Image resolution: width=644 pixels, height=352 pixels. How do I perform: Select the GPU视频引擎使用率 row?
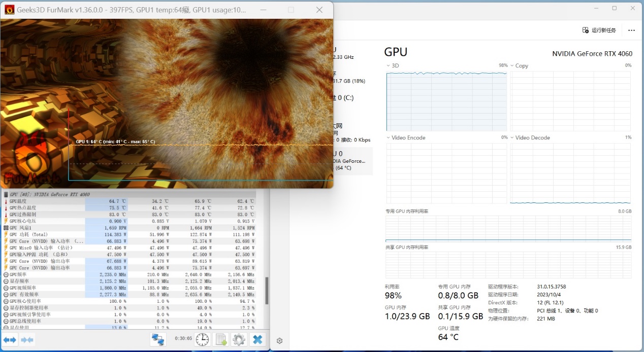[x=128, y=314]
